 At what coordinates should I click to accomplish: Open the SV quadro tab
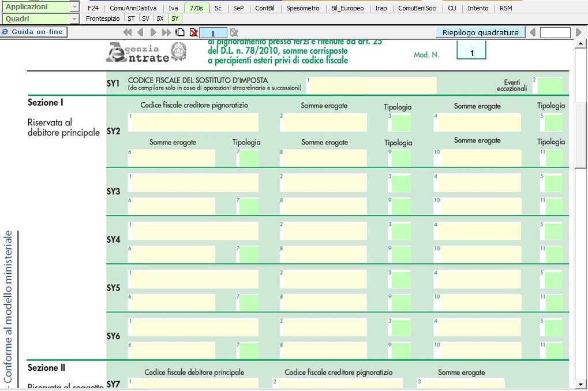[x=145, y=18]
